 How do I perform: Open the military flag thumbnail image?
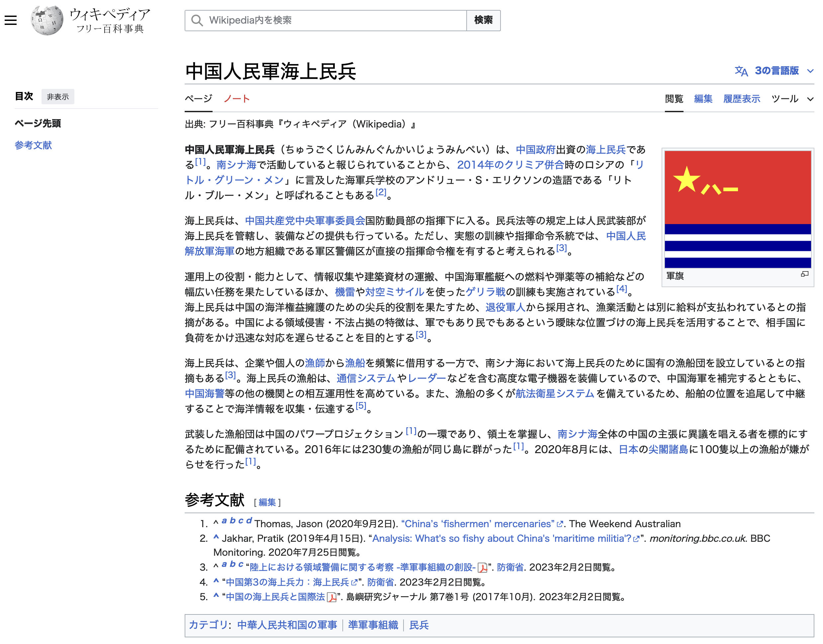(x=737, y=209)
